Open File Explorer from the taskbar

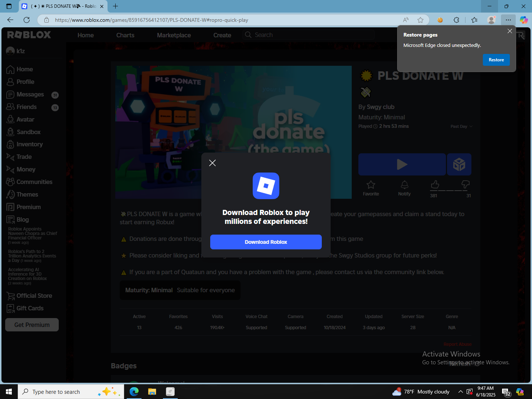pyautogui.click(x=152, y=392)
